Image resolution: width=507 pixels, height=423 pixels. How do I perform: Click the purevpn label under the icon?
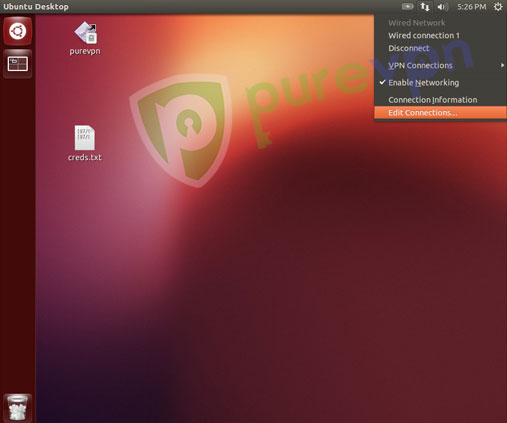(x=85, y=51)
